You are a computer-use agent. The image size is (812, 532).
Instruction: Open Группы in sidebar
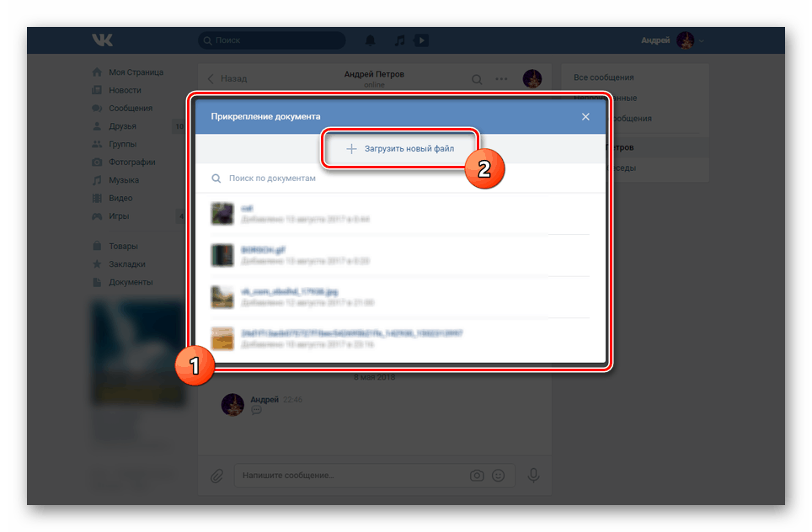(122, 145)
